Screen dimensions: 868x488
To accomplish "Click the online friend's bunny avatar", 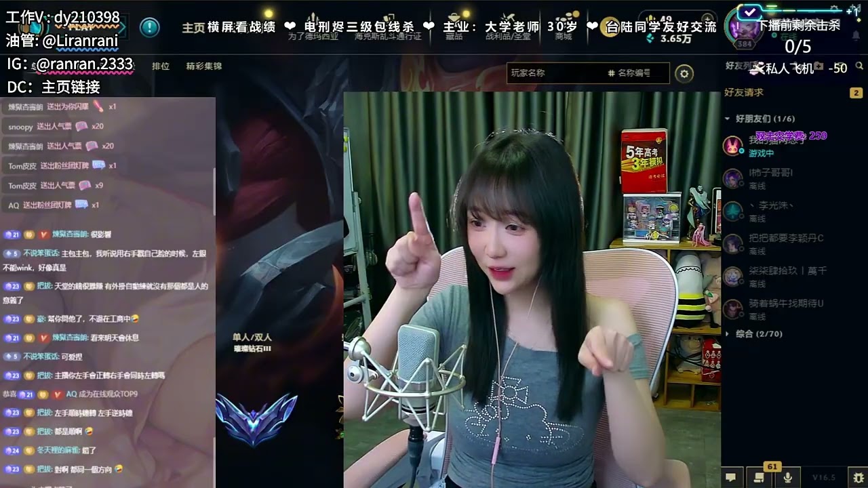I will (733, 146).
